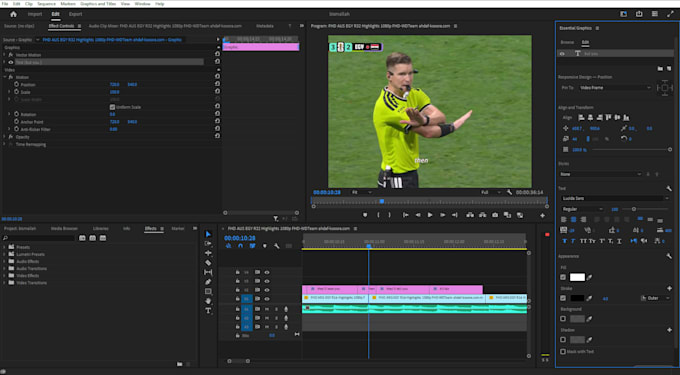Screen dimensions: 680x375
Task: Open Pin To Video Frame dropdown
Action: tap(615, 88)
